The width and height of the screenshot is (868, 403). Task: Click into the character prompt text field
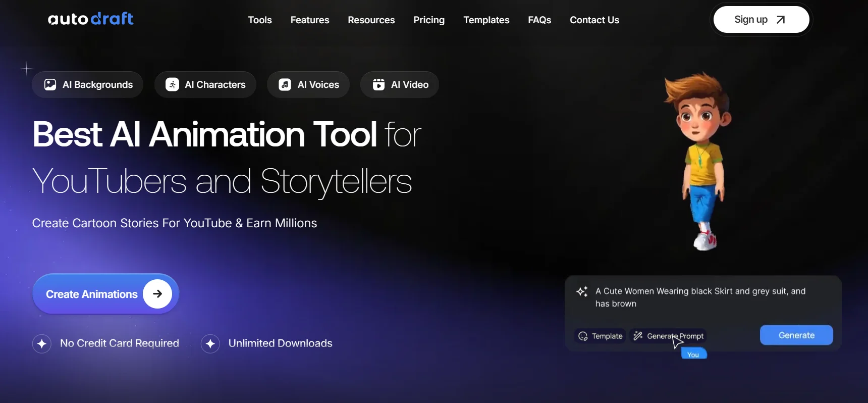pos(700,297)
